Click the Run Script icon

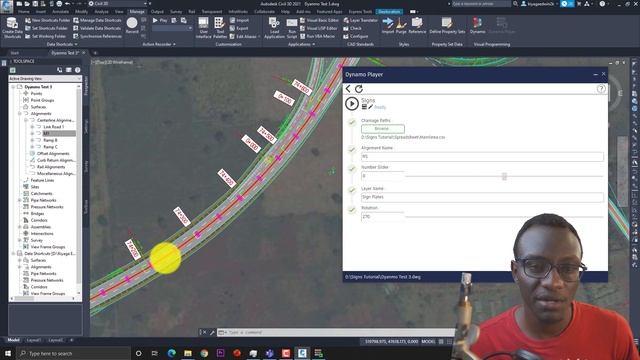click(x=292, y=28)
